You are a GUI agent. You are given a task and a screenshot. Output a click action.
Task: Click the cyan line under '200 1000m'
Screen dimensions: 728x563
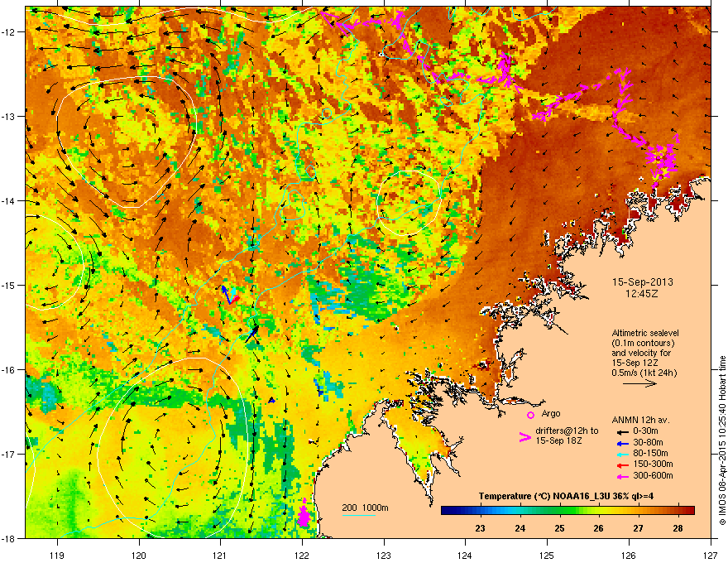[x=359, y=515]
